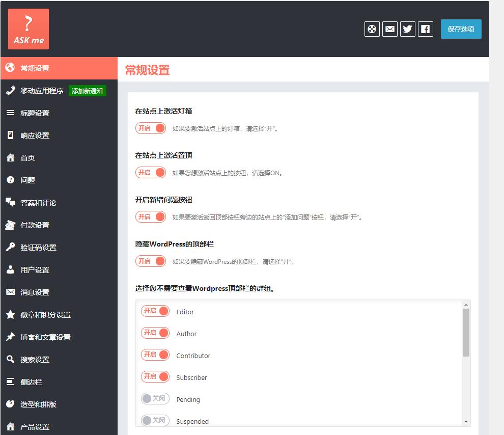Open the 用户设置 menu item

click(59, 270)
